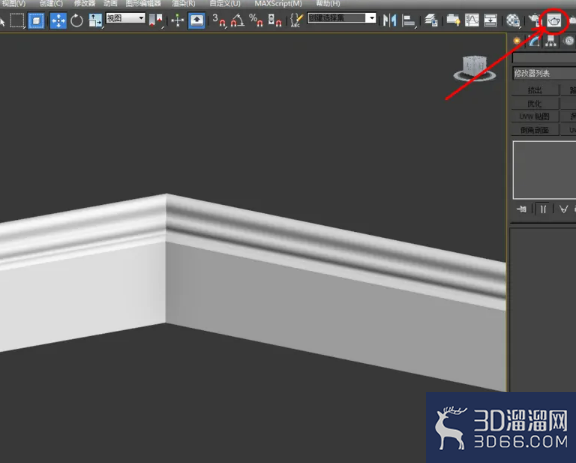Activate the Select and Scale tool

(x=96, y=20)
